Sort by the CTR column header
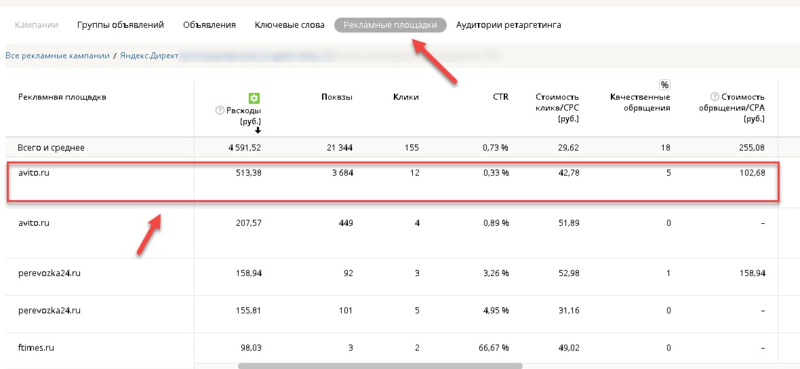Image resolution: width=800 pixels, height=369 pixels. (x=501, y=97)
